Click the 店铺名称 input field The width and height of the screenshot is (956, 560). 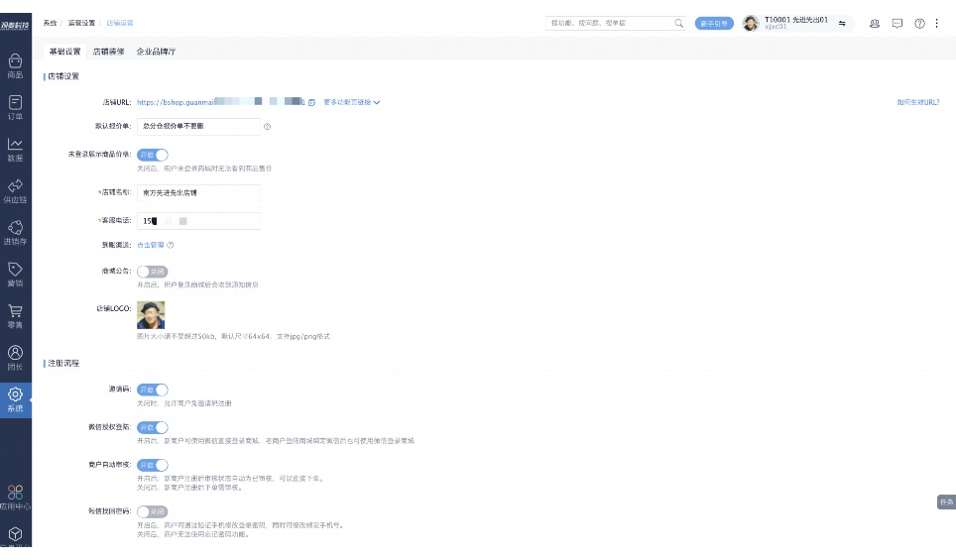click(198, 193)
